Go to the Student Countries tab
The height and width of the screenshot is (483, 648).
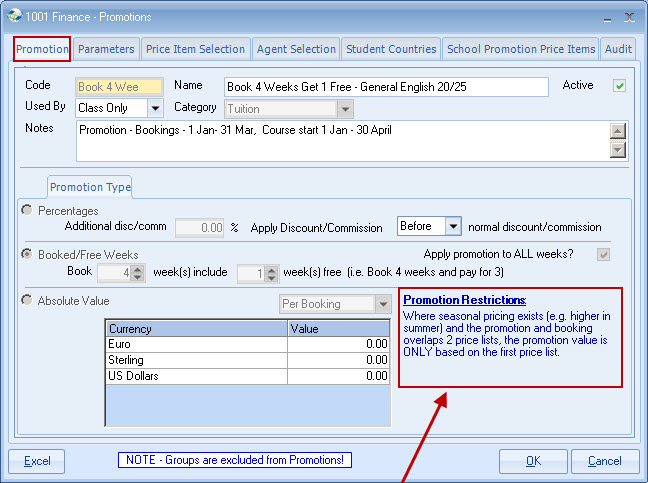[391, 49]
